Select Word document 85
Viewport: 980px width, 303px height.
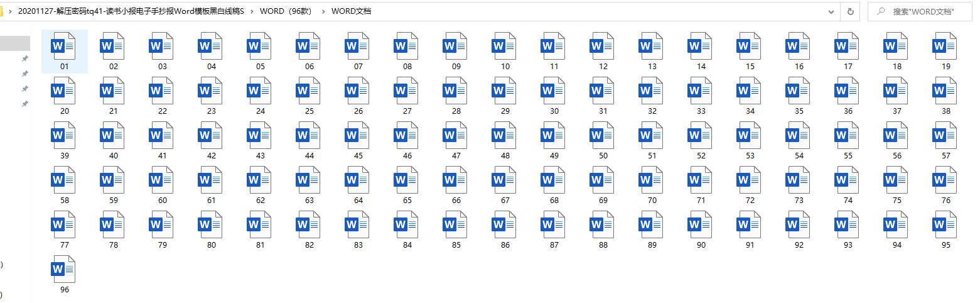pyautogui.click(x=455, y=224)
